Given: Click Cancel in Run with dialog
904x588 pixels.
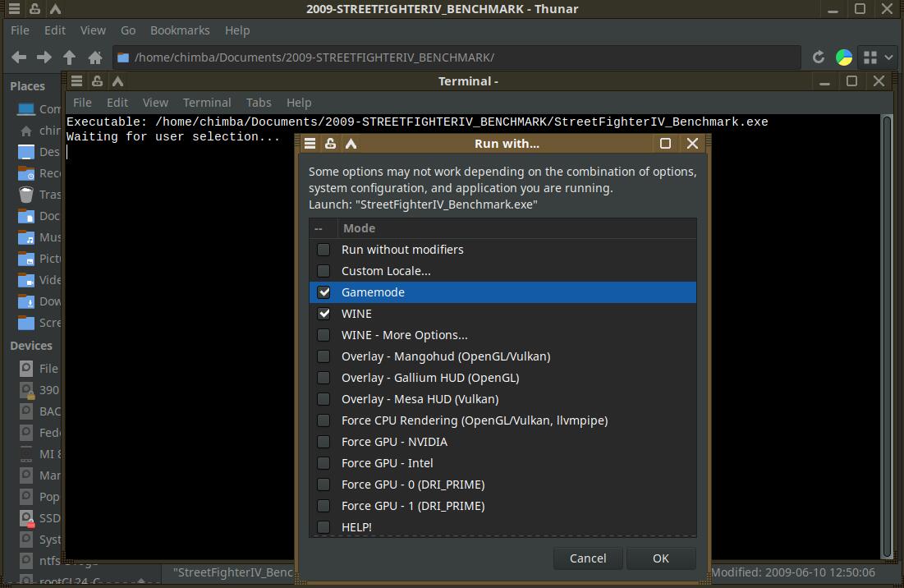Looking at the screenshot, I should (588, 558).
